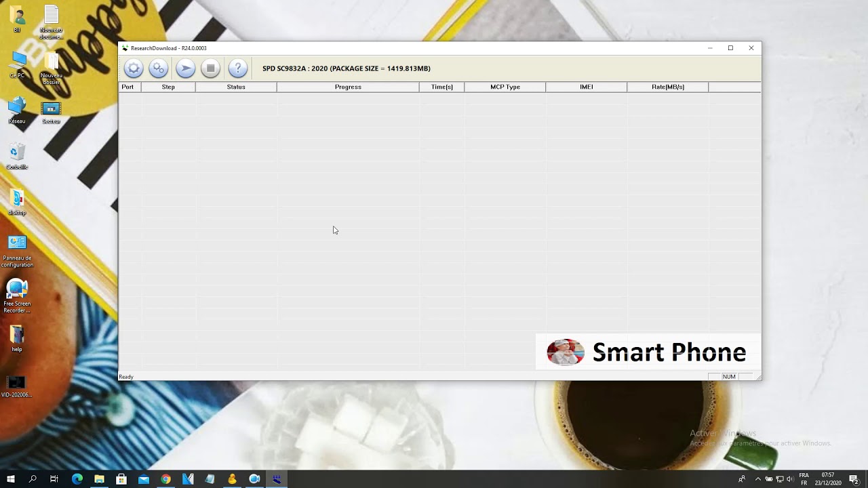The height and width of the screenshot is (488, 868).
Task: Open the yellow duck taskbar app
Action: 232,479
